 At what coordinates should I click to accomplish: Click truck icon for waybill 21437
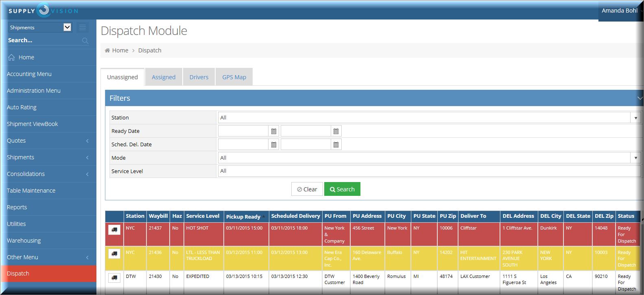click(114, 230)
